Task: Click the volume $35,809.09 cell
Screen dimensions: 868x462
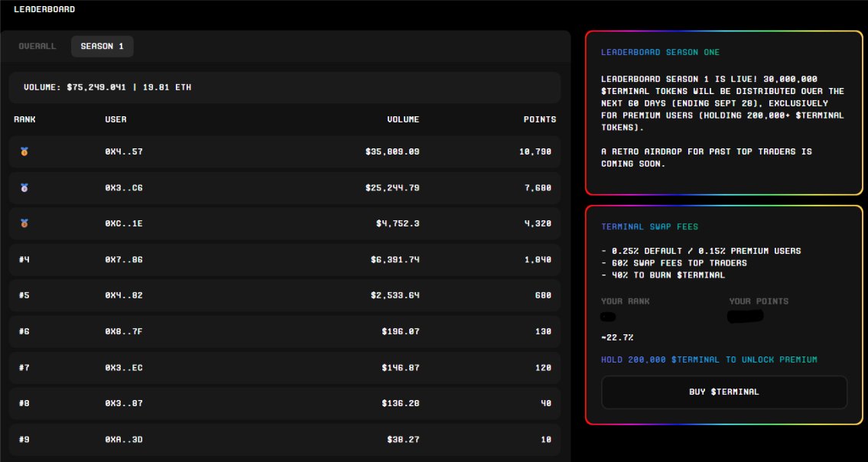Action: [392, 151]
